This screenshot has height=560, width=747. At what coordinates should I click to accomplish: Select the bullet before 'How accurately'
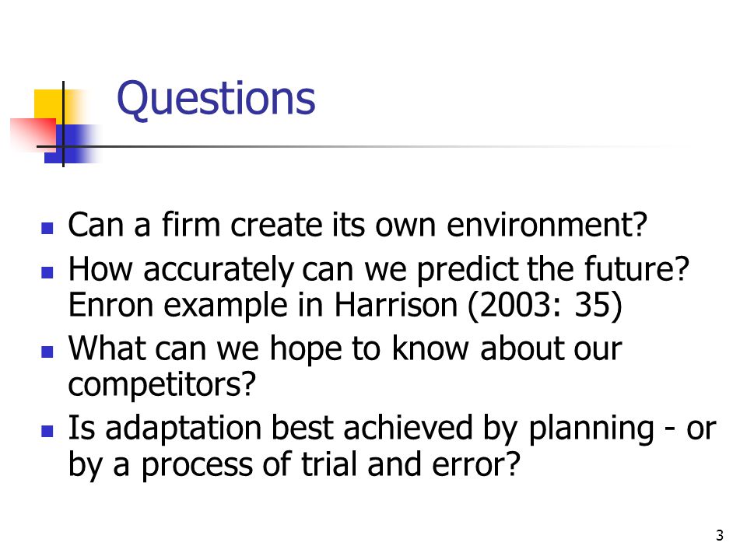pyautogui.click(x=47, y=272)
